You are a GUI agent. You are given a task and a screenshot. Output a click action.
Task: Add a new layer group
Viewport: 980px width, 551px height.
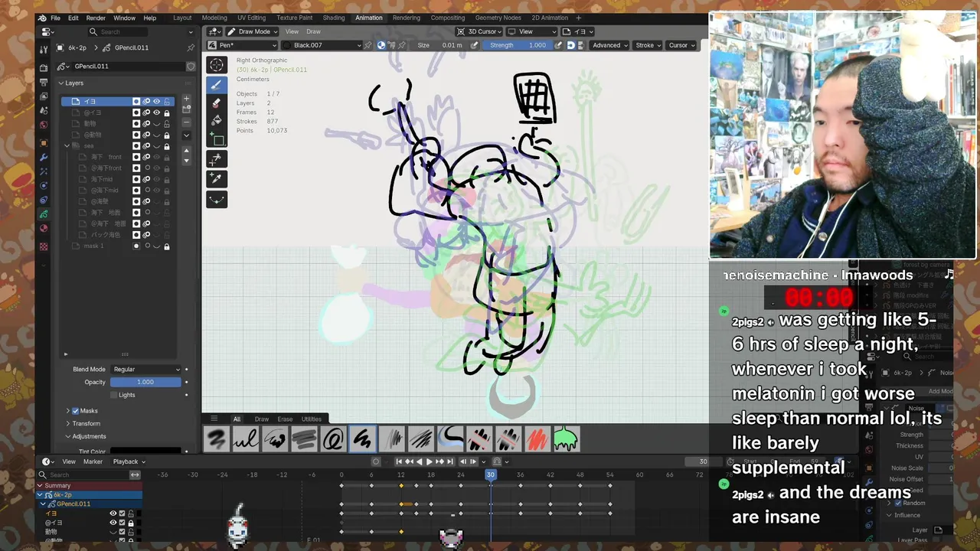[186, 109]
